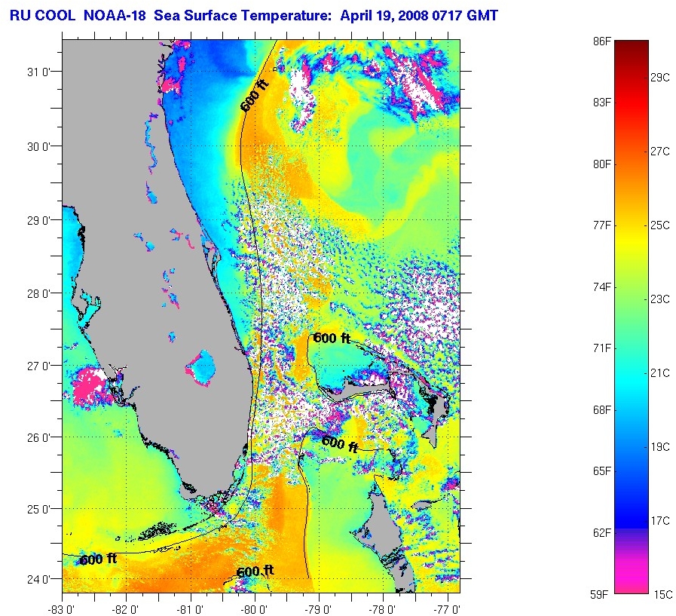Click the longitude label '-78 0''

click(x=384, y=609)
